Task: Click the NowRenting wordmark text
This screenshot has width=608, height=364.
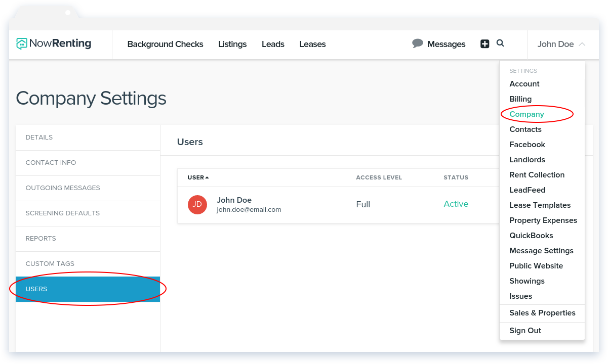Action: point(60,43)
